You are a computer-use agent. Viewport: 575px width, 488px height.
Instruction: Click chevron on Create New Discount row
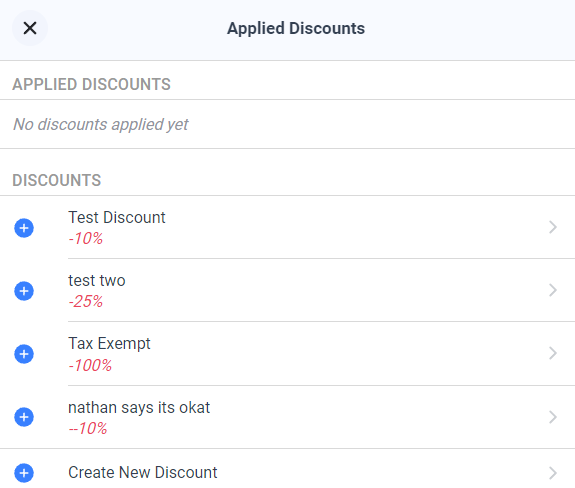coord(553,473)
